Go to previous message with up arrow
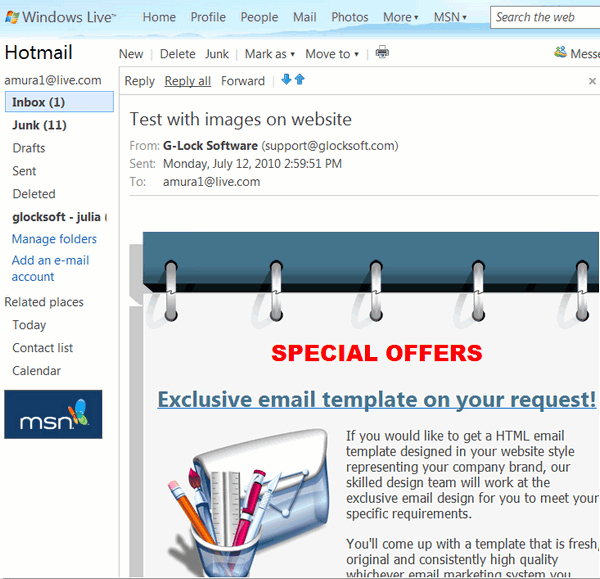The height and width of the screenshot is (579, 600). (x=299, y=80)
